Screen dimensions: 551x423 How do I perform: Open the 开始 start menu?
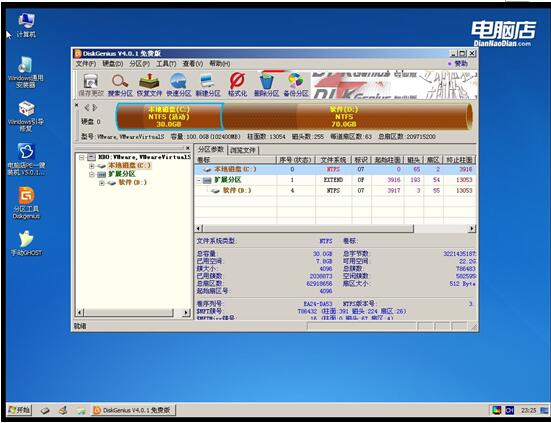click(19, 410)
